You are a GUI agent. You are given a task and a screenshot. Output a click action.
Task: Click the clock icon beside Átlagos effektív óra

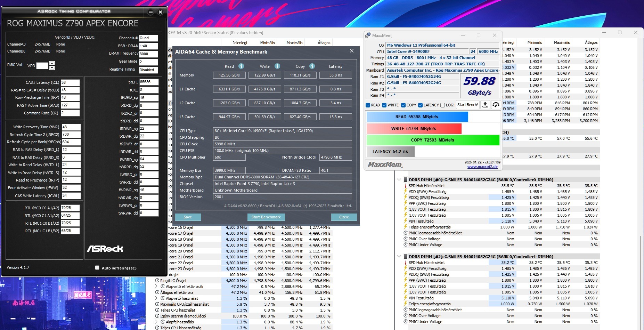point(157,292)
